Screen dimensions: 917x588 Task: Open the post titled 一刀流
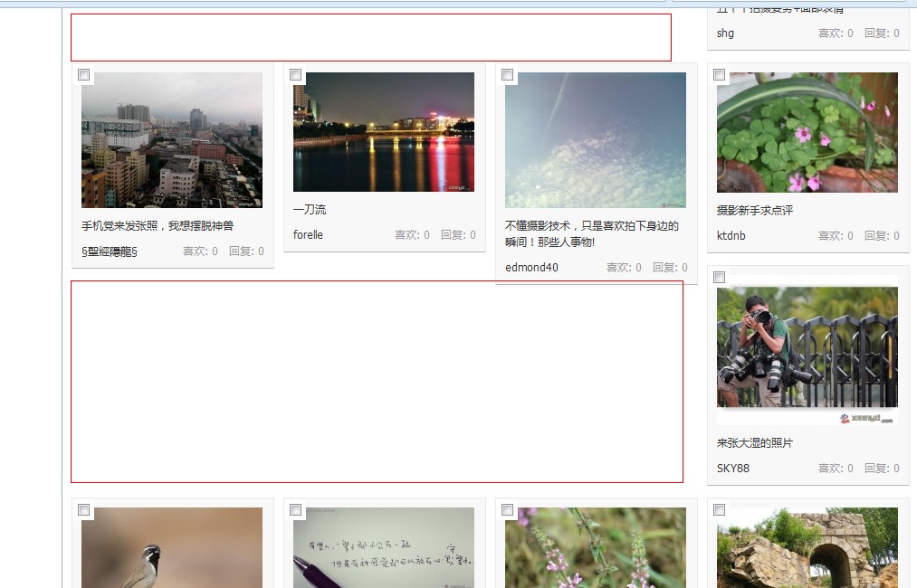(x=310, y=209)
